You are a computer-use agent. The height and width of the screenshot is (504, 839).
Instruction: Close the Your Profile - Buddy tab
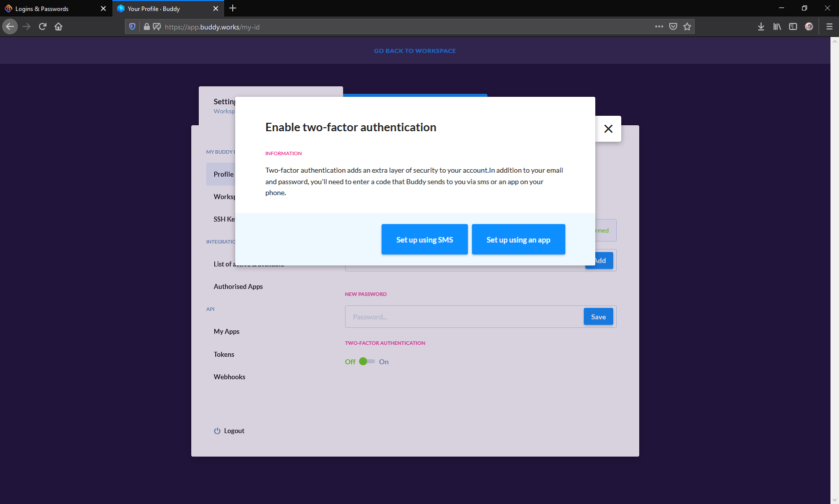pyautogui.click(x=216, y=8)
